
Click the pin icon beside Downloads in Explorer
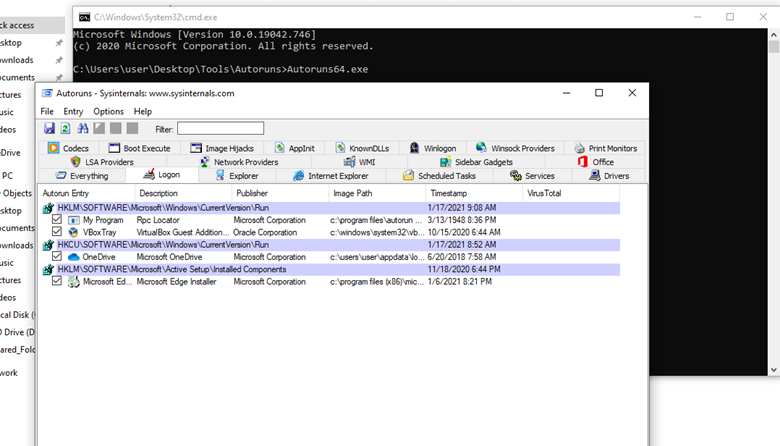coord(59,60)
